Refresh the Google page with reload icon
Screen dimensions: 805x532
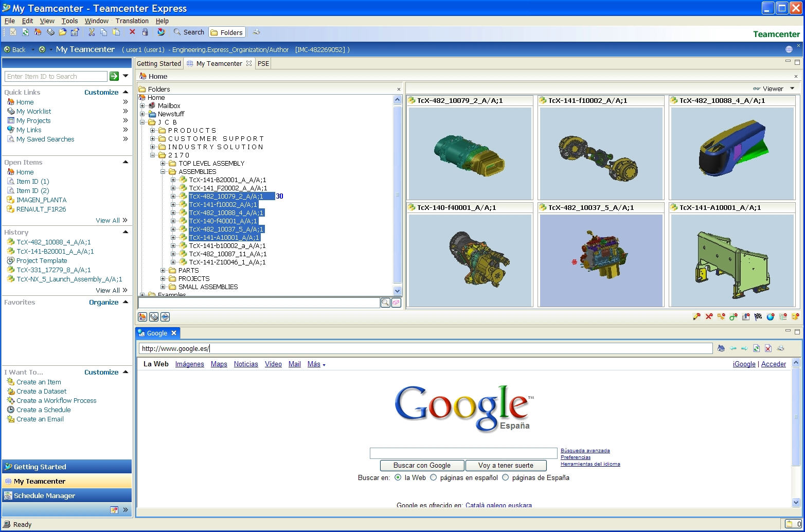[756, 348]
